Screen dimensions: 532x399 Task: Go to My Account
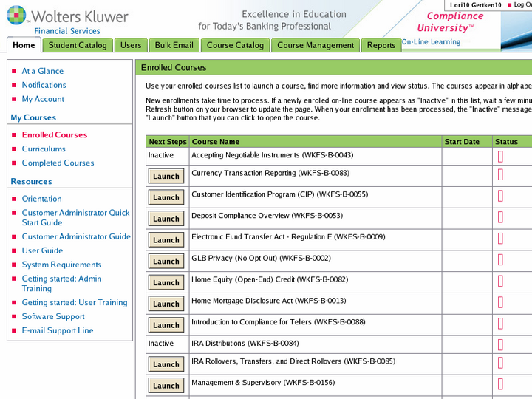pyautogui.click(x=43, y=99)
